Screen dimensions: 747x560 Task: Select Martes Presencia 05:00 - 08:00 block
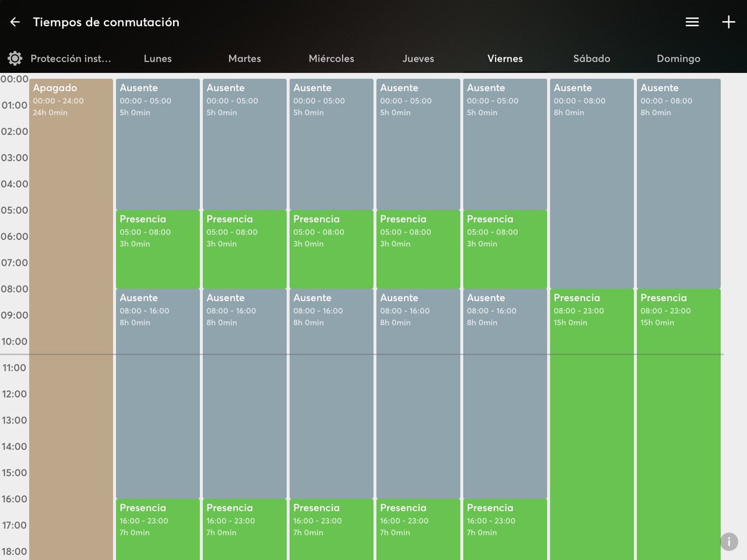tap(245, 250)
